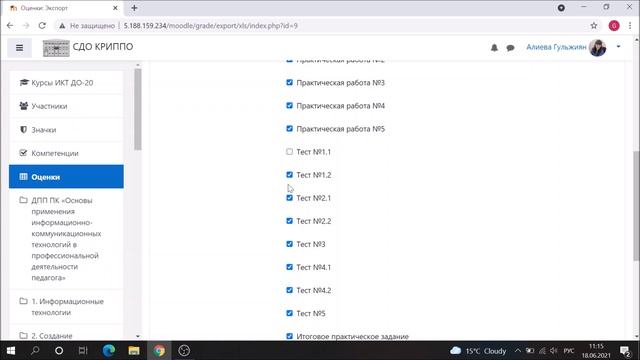Reload the page
The width and height of the screenshot is (640, 360).
coord(42,26)
